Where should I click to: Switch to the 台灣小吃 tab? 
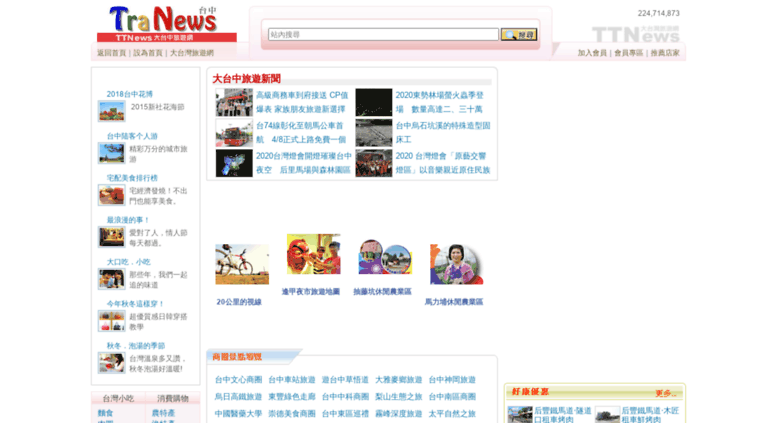(118, 398)
